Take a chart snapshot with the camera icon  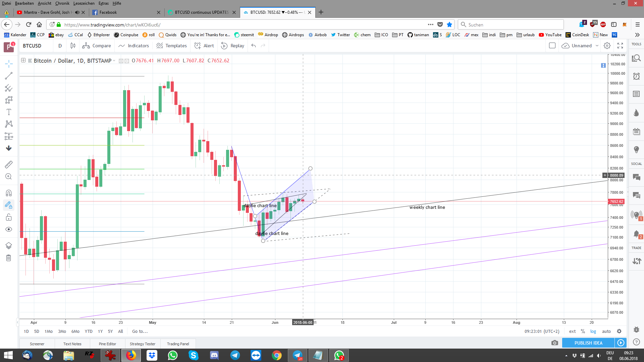coord(554,343)
